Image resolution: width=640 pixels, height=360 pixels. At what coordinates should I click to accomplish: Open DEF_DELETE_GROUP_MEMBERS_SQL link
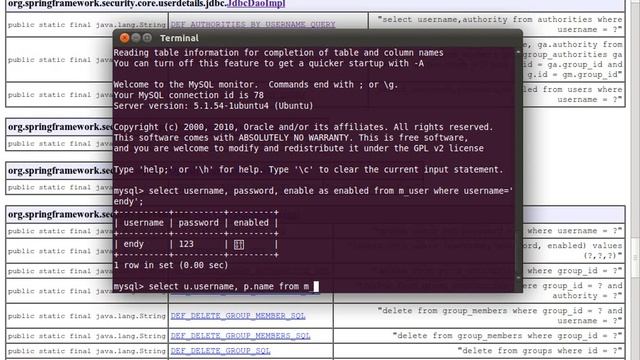(x=240, y=336)
